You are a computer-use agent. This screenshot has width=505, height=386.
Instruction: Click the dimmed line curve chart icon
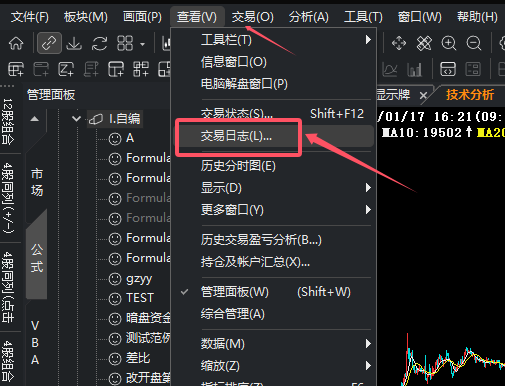[x=389, y=69]
